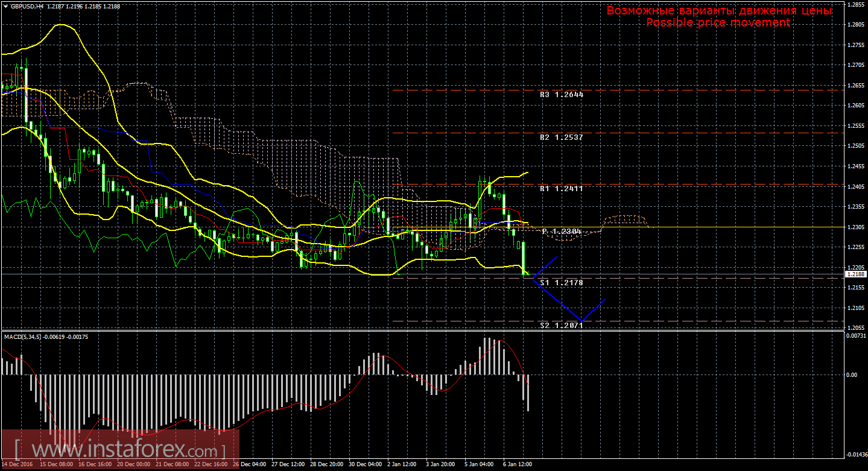Viewport: 868px width, 471px height.
Task: Select the S2 1.2071 support label
Action: pyautogui.click(x=562, y=325)
